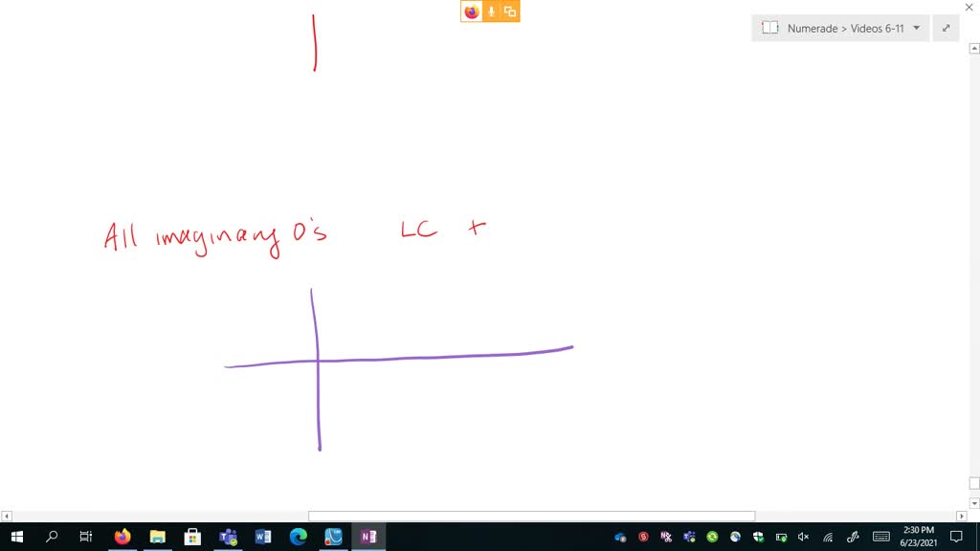Open Action Center notifications
The image size is (980, 551).
click(957, 538)
